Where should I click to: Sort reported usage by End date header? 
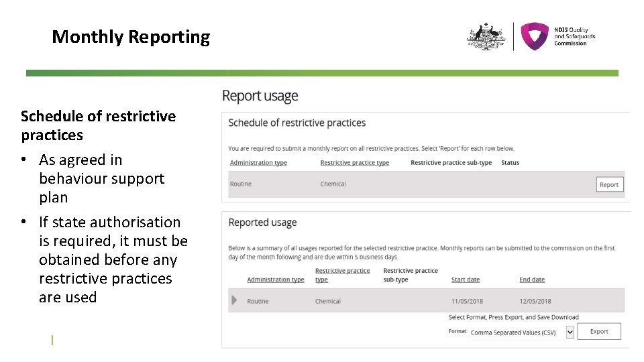[x=532, y=280]
